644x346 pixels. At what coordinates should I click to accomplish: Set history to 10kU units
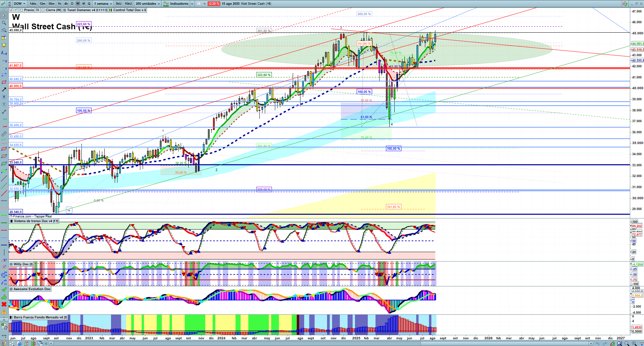click(x=128, y=4)
